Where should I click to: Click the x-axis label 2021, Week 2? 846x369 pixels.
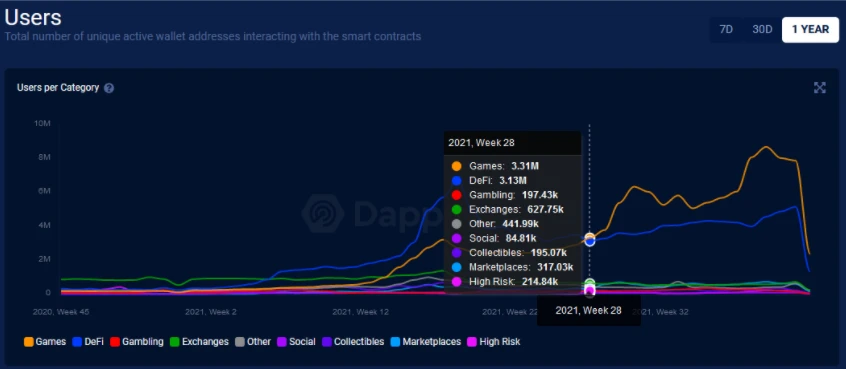(210, 312)
